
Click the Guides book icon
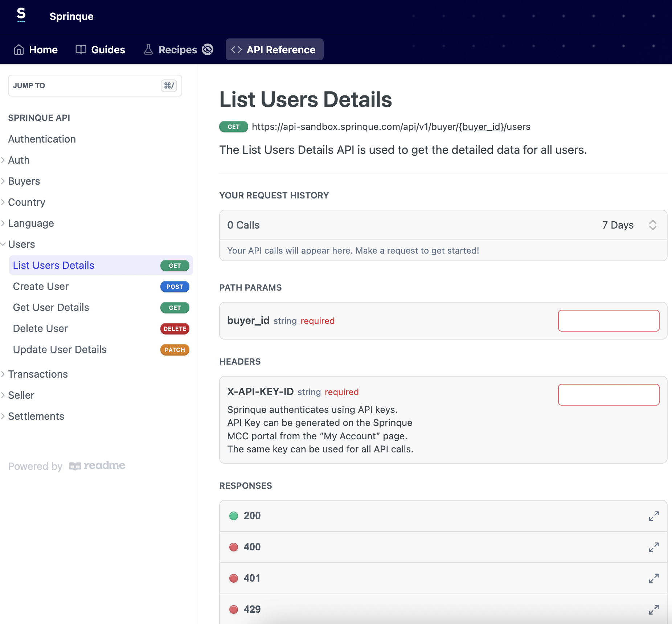coord(81,49)
